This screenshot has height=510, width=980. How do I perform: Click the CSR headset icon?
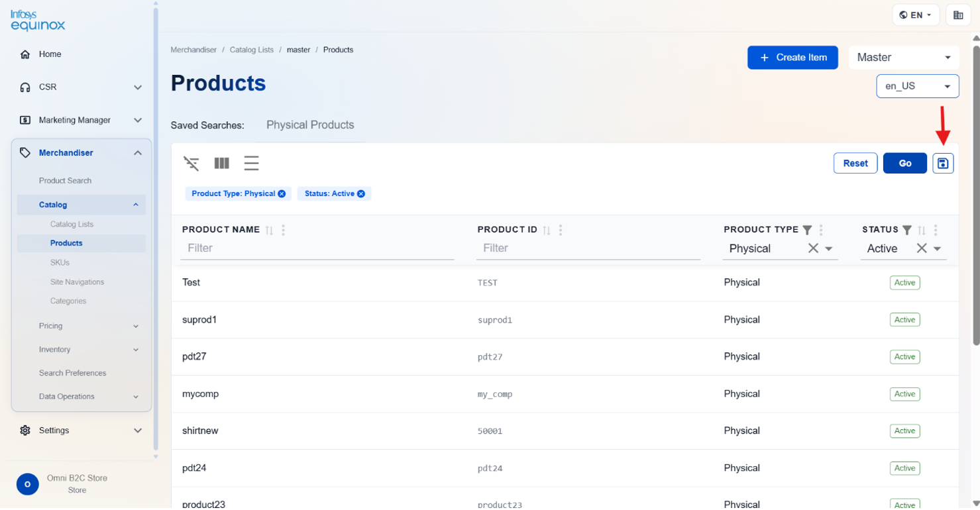25,87
